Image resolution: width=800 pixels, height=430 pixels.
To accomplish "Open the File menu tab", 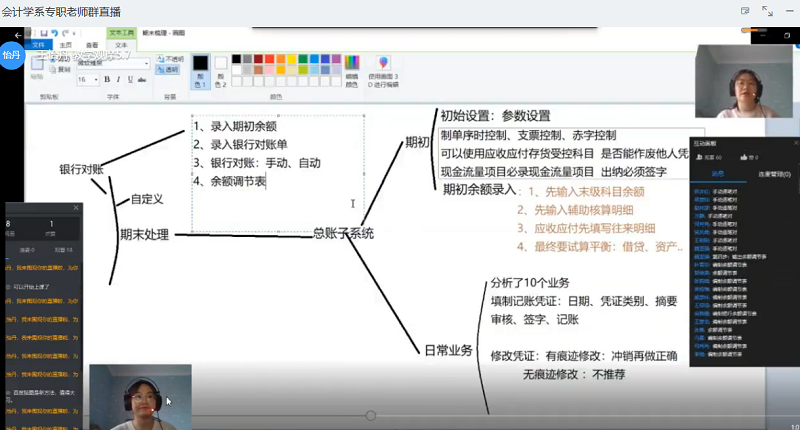I will click(39, 45).
